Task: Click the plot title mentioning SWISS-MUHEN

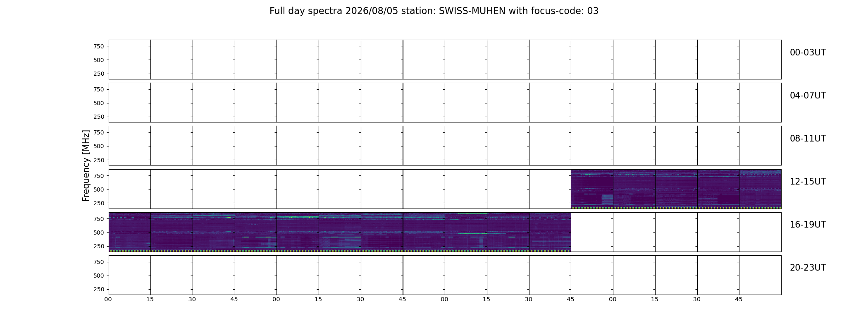Action: click(434, 11)
